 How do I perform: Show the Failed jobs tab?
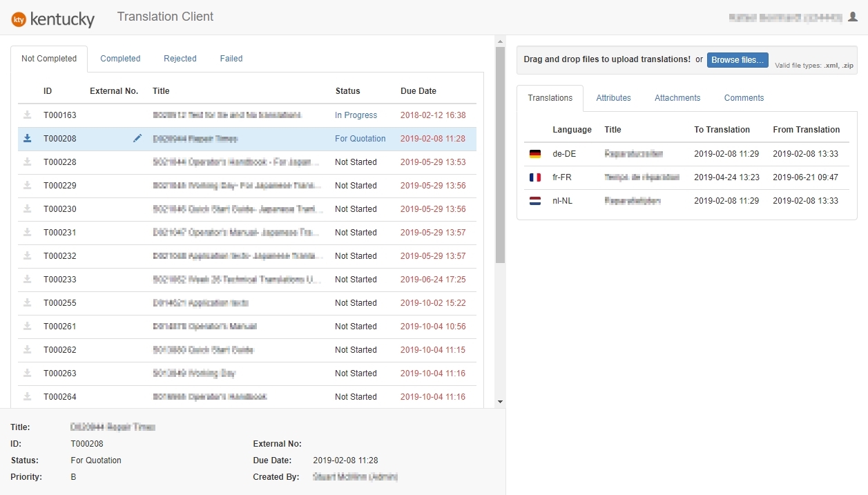[231, 59]
